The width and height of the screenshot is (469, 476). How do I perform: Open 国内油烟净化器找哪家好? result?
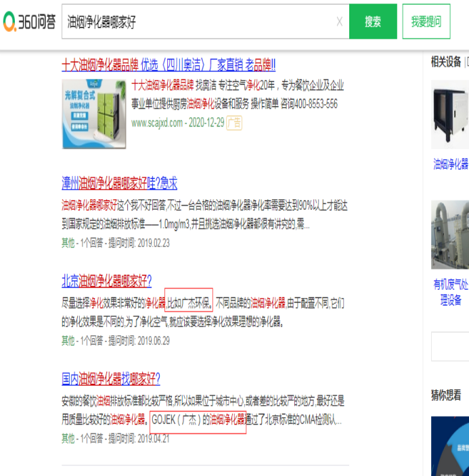point(111,379)
